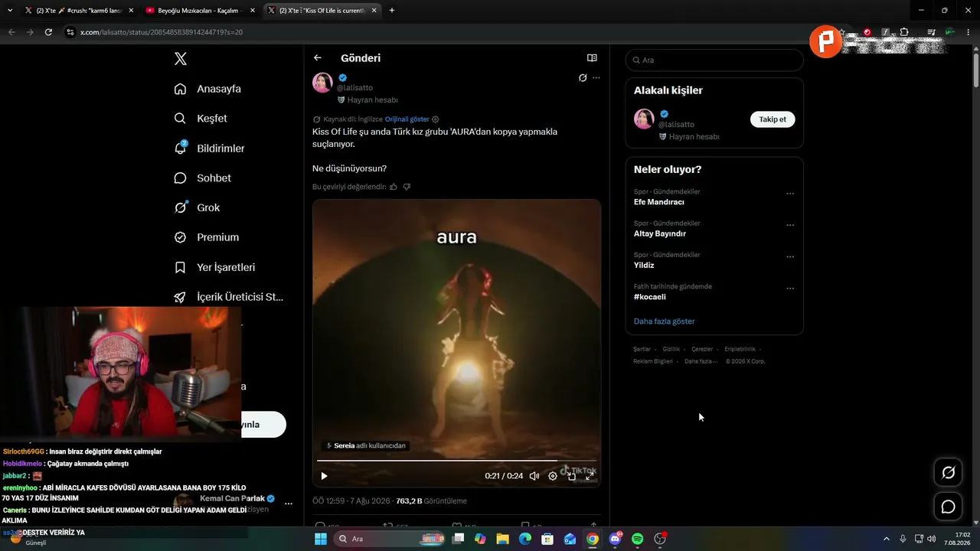Image resolution: width=980 pixels, height=551 pixels.
Task: Open the Chrome tab search dropdown
Action: tap(10, 11)
